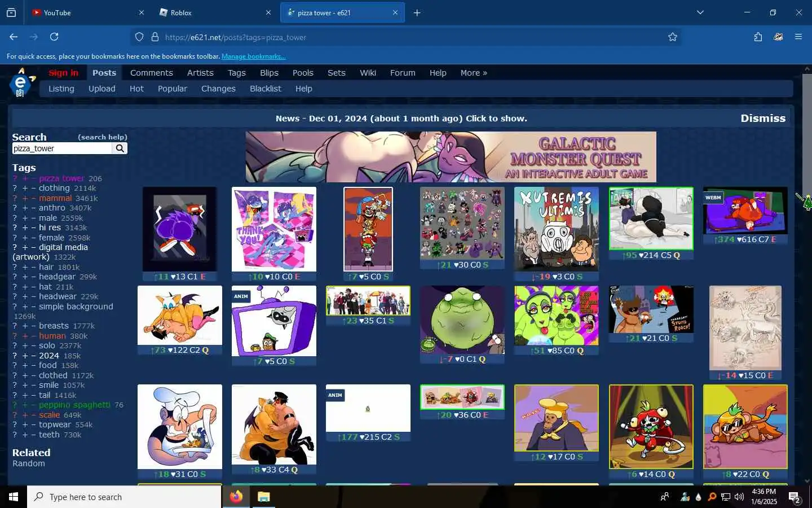Open the Pools navigation item

pos(303,73)
